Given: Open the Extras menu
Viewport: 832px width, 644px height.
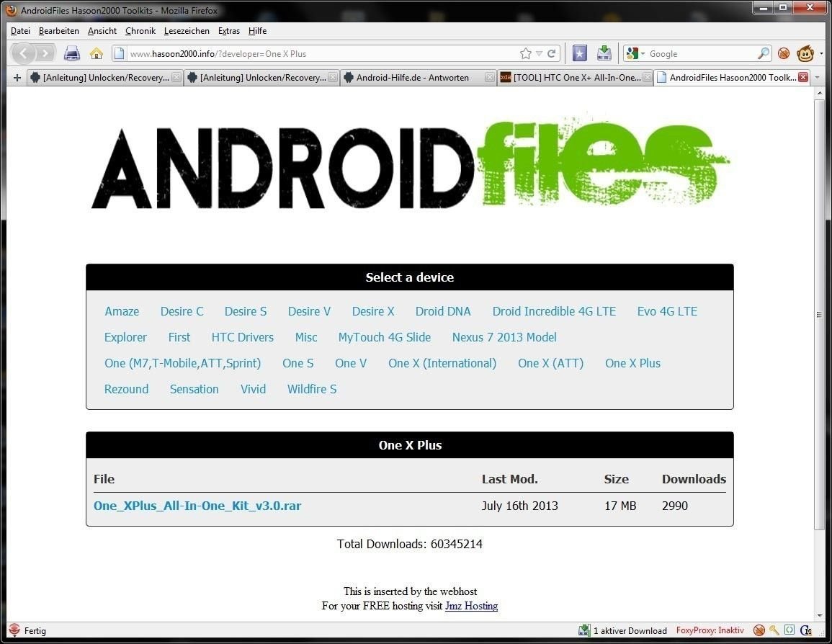Looking at the screenshot, I should (x=229, y=31).
